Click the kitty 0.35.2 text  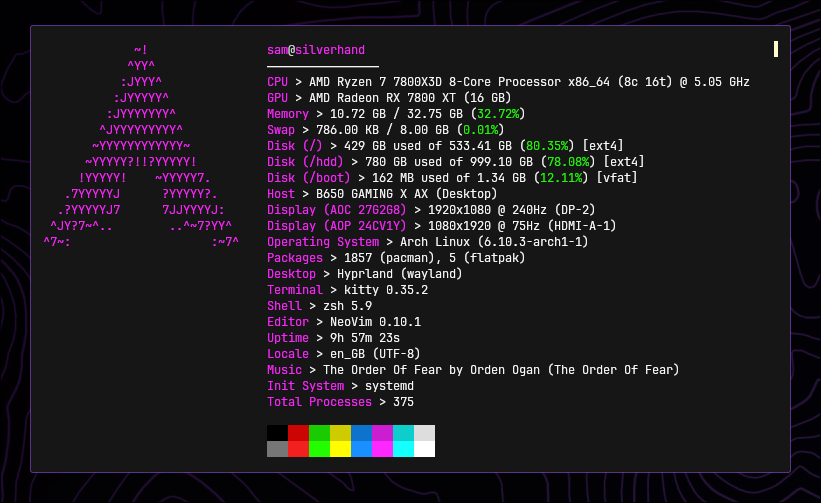point(386,290)
